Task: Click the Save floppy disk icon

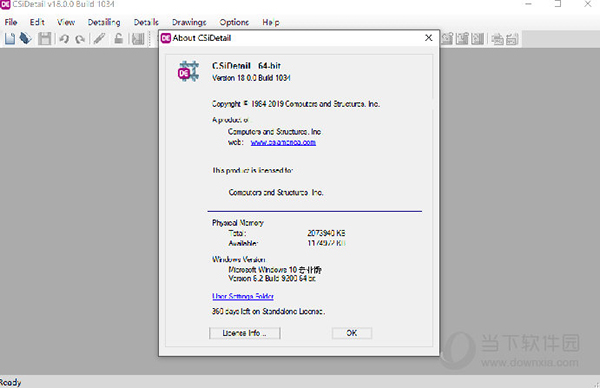Action: [44, 39]
